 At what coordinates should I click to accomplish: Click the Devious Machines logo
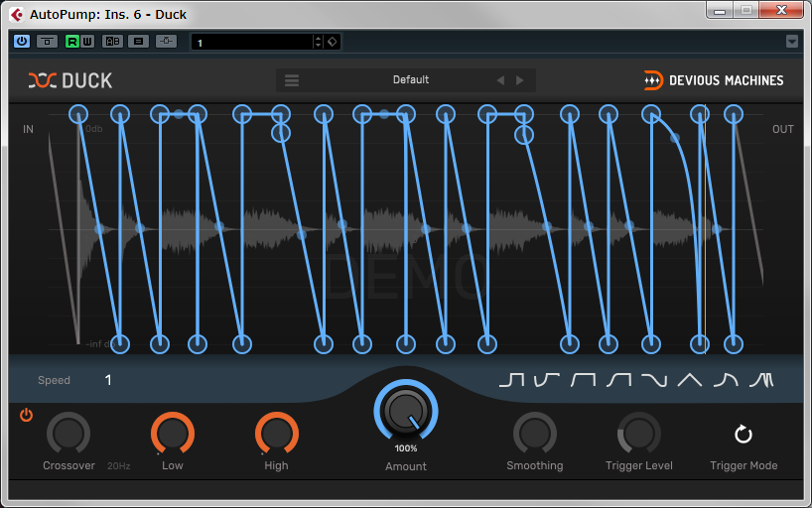point(714,80)
